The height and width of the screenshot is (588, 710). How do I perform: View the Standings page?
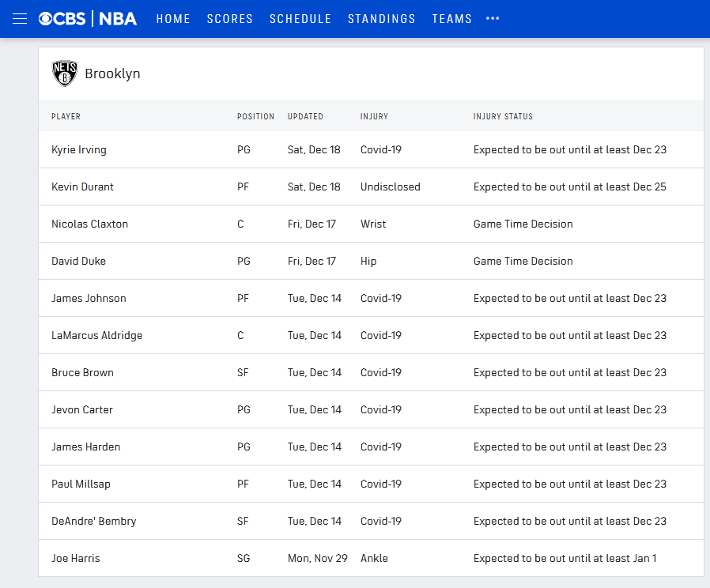pos(381,19)
